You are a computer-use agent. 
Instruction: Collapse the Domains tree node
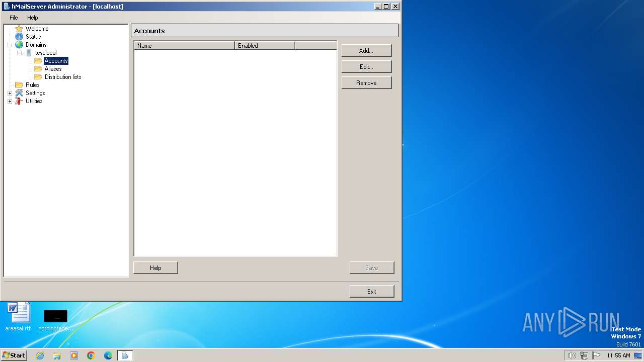coord(10,45)
